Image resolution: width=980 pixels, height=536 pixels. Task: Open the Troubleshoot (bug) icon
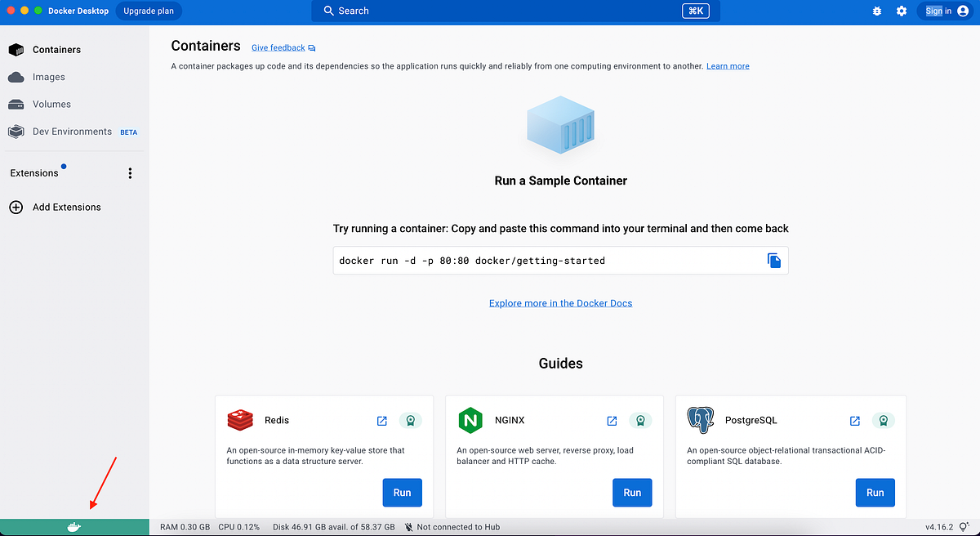pos(876,11)
